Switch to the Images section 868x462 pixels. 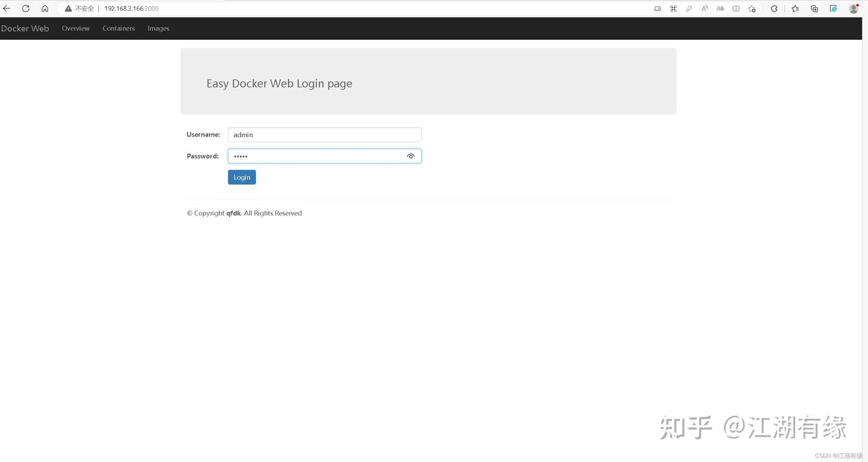pyautogui.click(x=158, y=28)
